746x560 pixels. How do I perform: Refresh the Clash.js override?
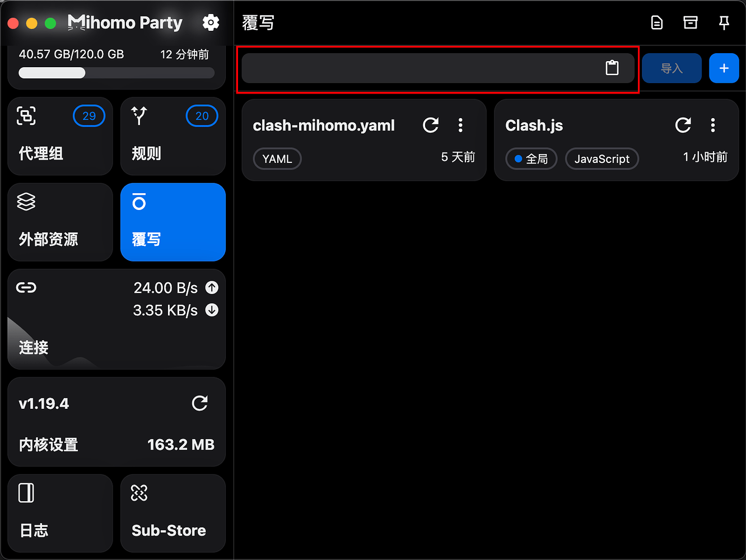[x=683, y=125]
